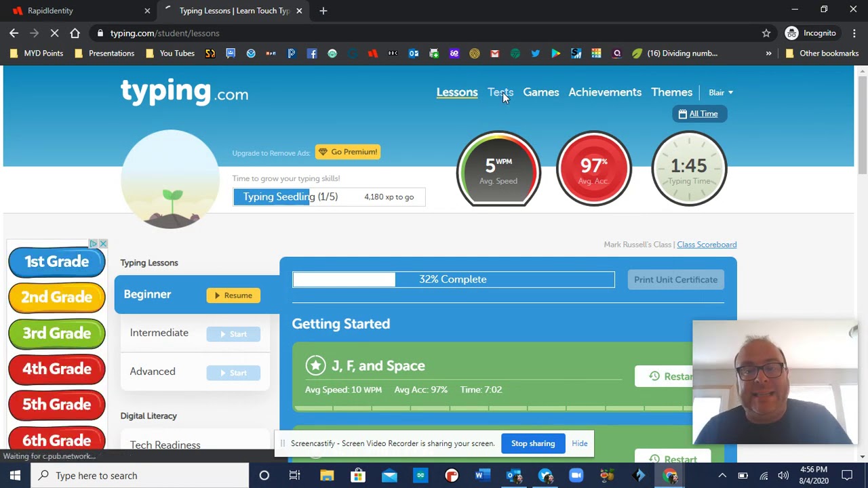
Task: Open the Facebook bookmark icon
Action: pos(312,54)
